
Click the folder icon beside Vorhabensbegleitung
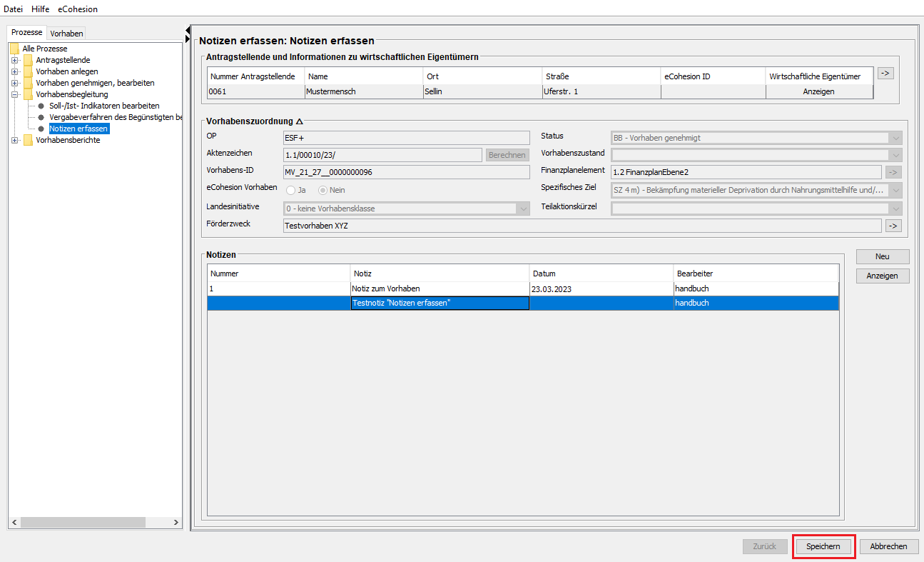(x=28, y=94)
